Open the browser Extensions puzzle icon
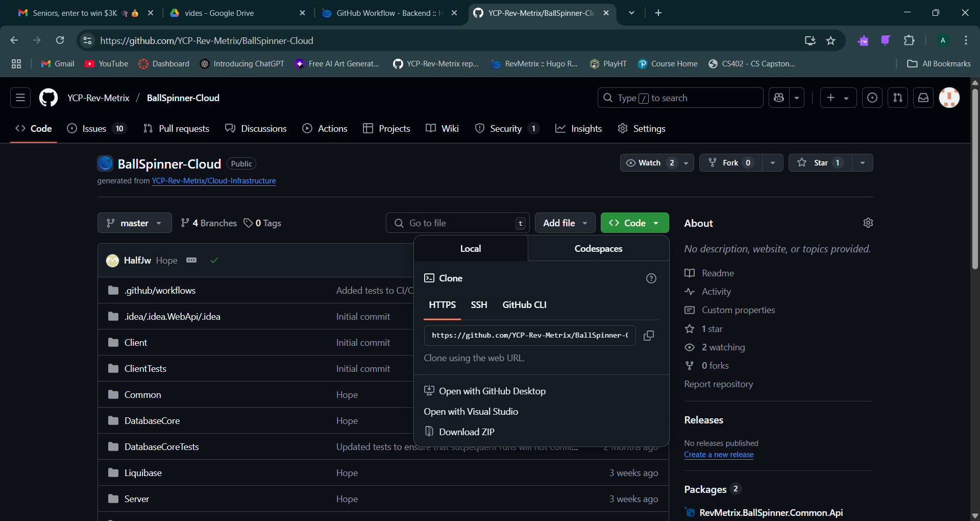980x521 pixels. point(909,40)
